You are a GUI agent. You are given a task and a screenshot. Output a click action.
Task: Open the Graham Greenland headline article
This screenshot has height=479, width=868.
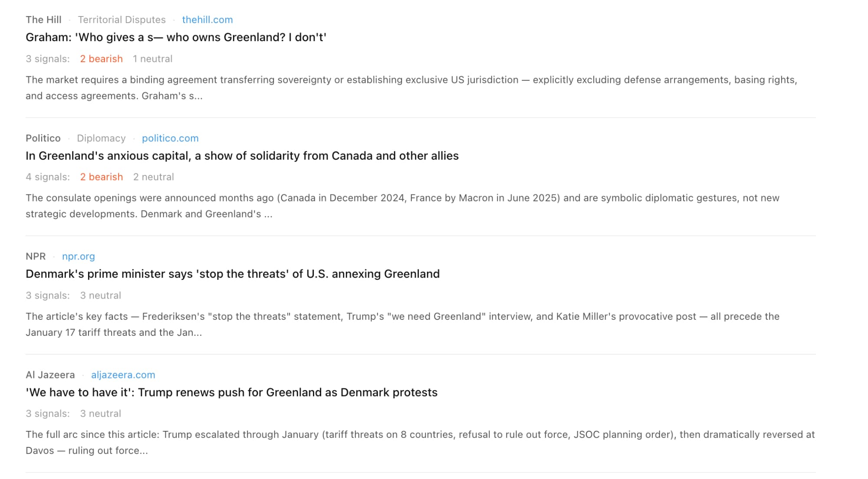(176, 38)
